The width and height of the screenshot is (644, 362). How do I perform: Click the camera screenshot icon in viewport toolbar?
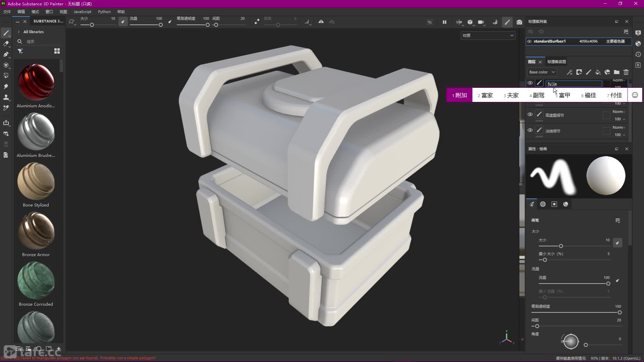pyautogui.click(x=519, y=22)
